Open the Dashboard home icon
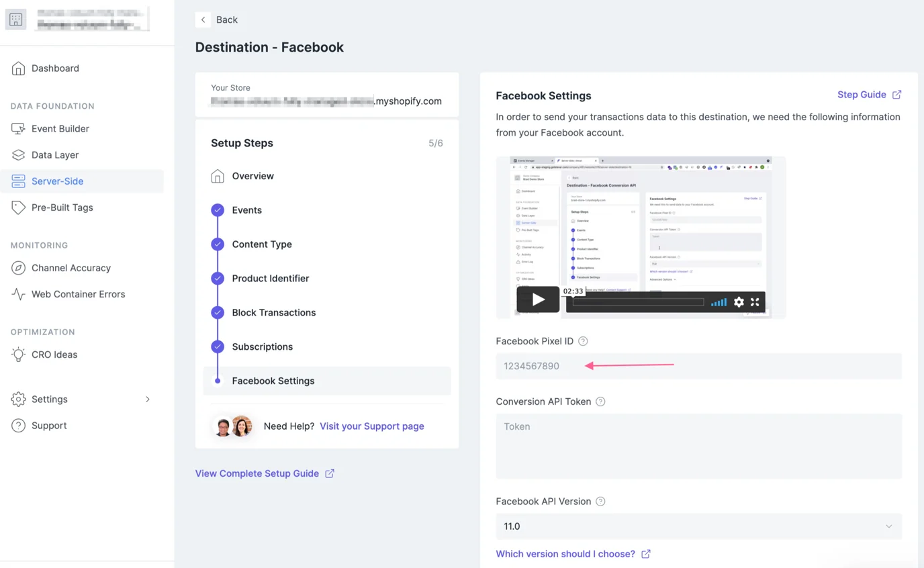The image size is (924, 568). [18, 68]
